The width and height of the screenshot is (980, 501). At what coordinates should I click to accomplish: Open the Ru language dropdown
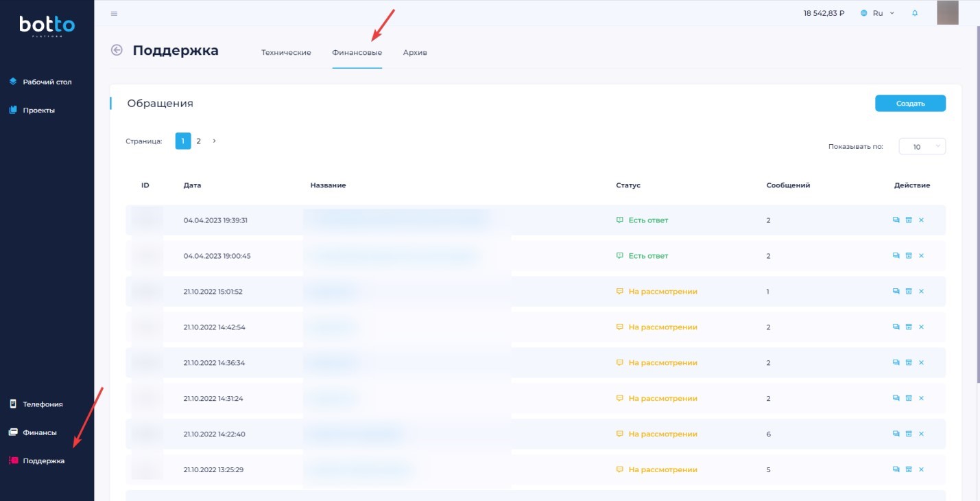879,13
